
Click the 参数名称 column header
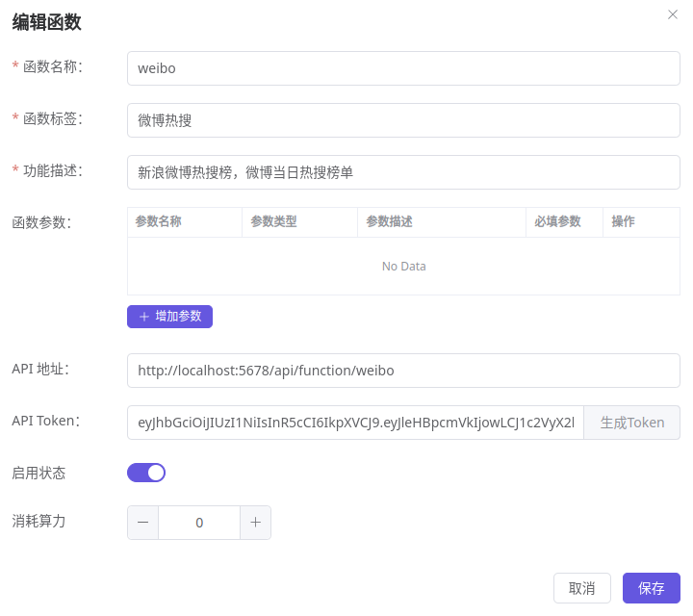pyautogui.click(x=159, y=221)
